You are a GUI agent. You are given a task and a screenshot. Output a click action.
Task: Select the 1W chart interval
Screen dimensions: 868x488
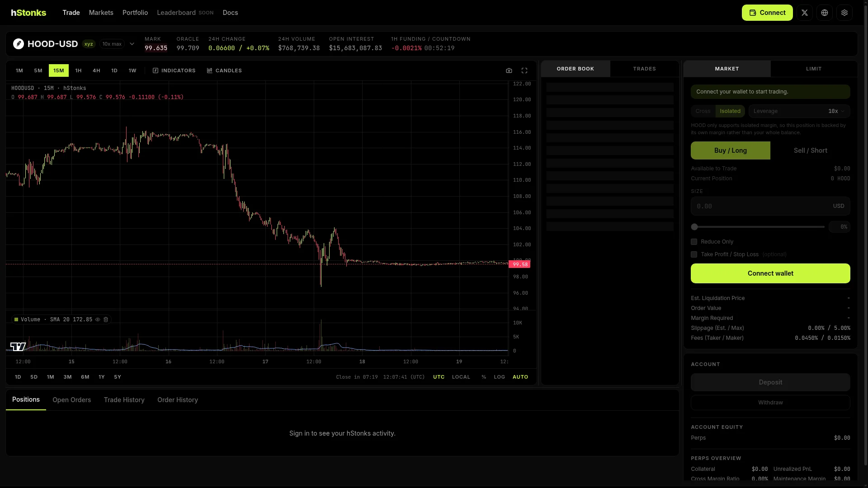tap(132, 70)
